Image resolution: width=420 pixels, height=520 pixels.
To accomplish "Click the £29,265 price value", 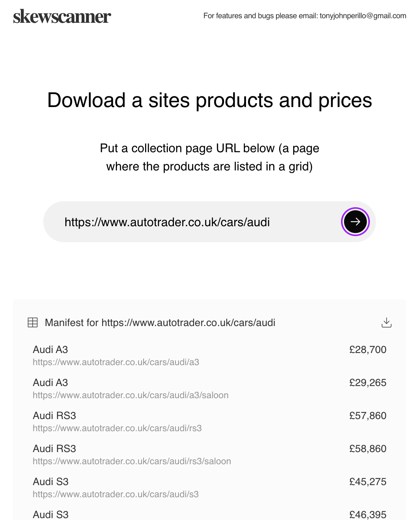I will click(x=368, y=383).
